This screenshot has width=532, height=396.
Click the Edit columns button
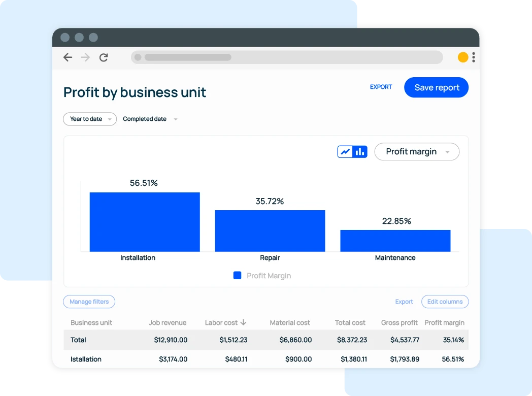445,302
